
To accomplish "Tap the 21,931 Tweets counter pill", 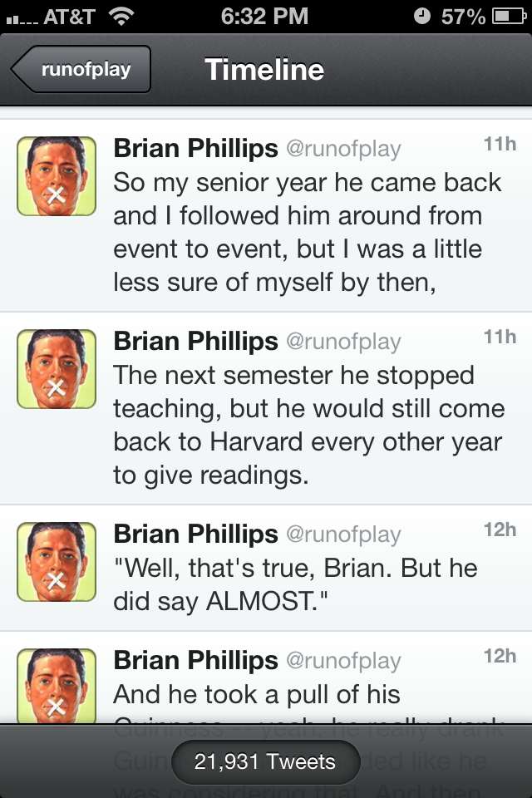I will 266,762.
